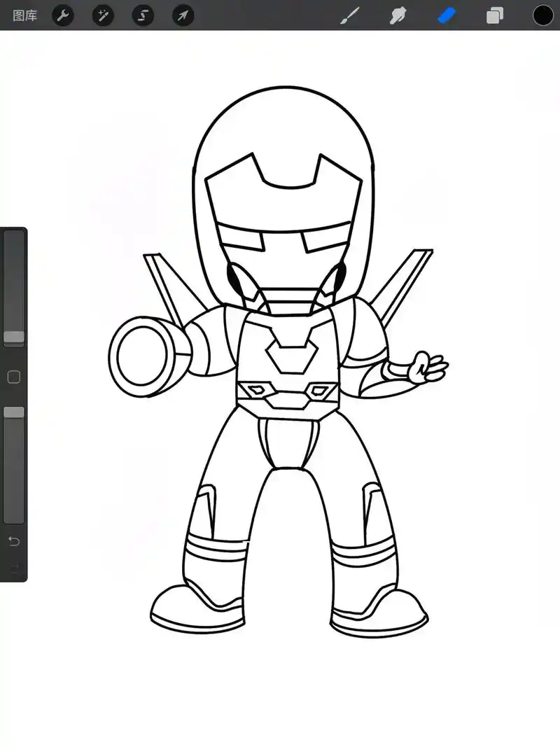Open the Adjustments magic wand menu
The image size is (560, 747).
tap(103, 15)
